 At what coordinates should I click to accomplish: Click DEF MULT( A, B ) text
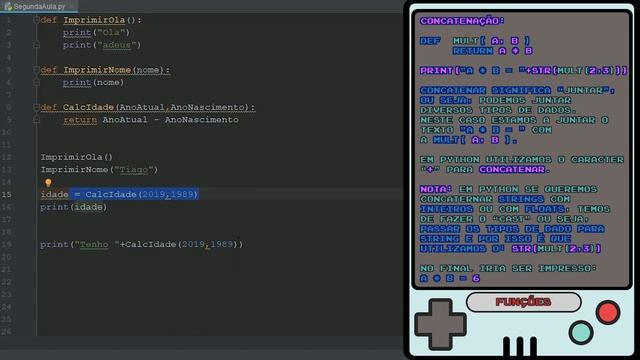tap(475, 40)
